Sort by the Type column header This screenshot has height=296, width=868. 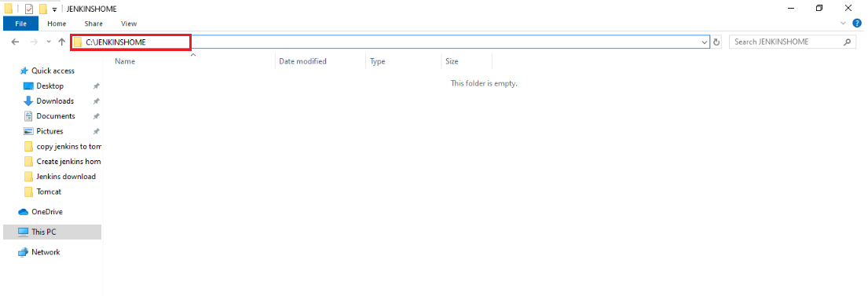tap(404, 61)
